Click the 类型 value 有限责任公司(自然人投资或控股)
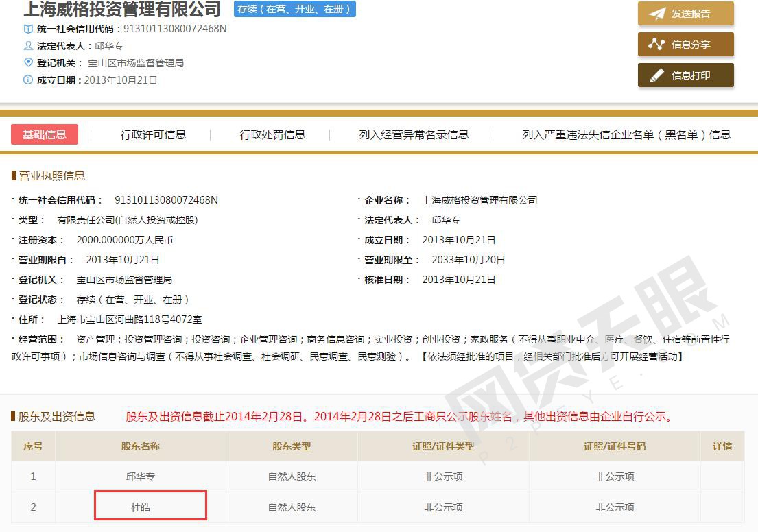 [x=128, y=220]
